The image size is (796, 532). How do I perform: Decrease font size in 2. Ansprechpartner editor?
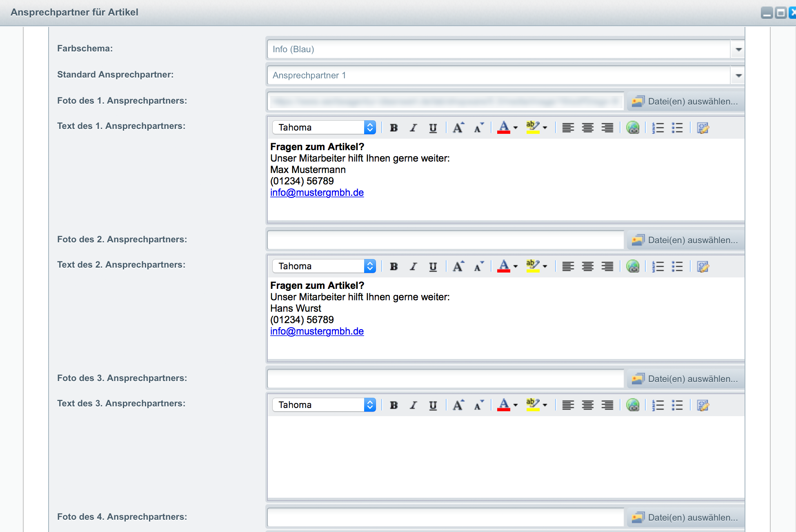click(478, 266)
